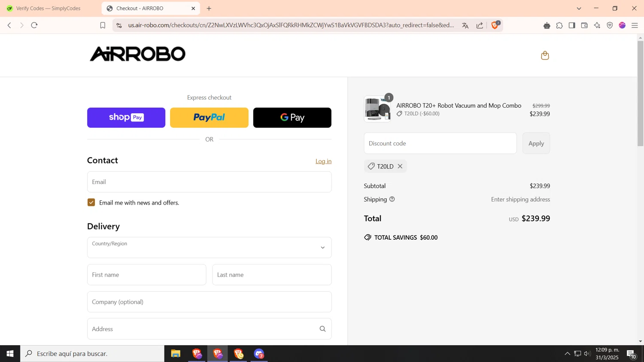Close the Checkout - AIRROBO tab
The image size is (644, 362).
point(193,8)
